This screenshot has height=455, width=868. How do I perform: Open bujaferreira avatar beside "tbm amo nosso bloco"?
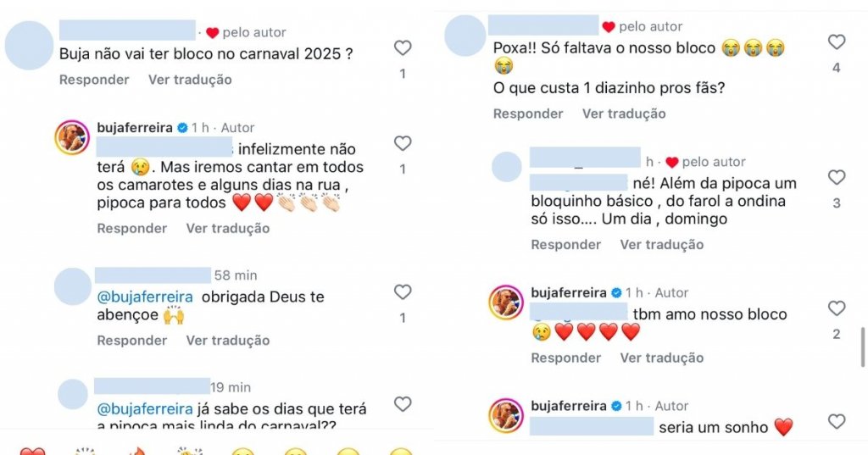click(x=507, y=302)
